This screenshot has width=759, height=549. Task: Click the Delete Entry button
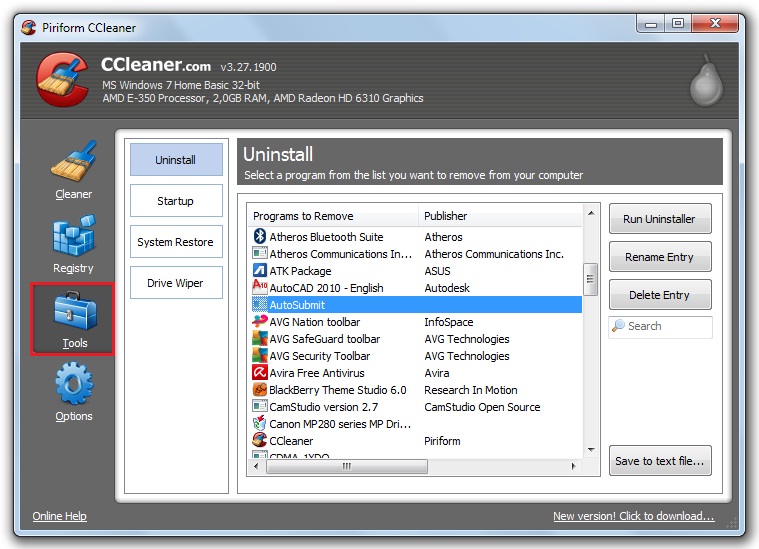[660, 295]
